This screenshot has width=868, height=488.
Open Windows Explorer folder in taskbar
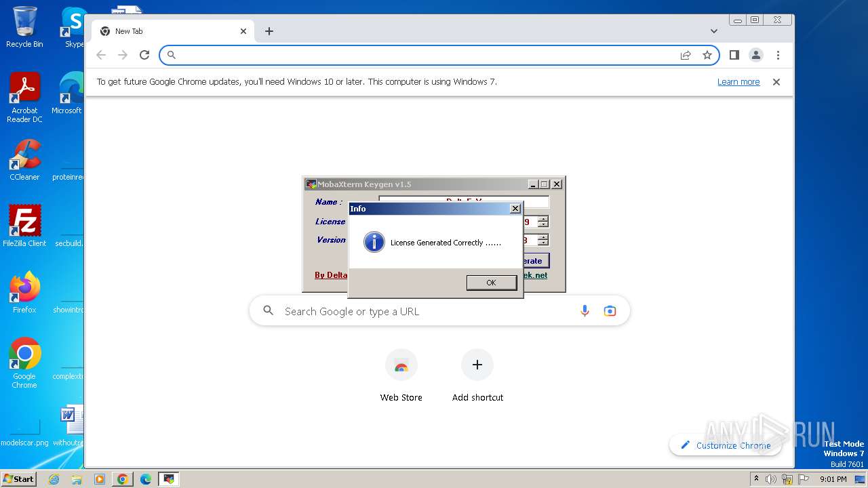(77, 479)
